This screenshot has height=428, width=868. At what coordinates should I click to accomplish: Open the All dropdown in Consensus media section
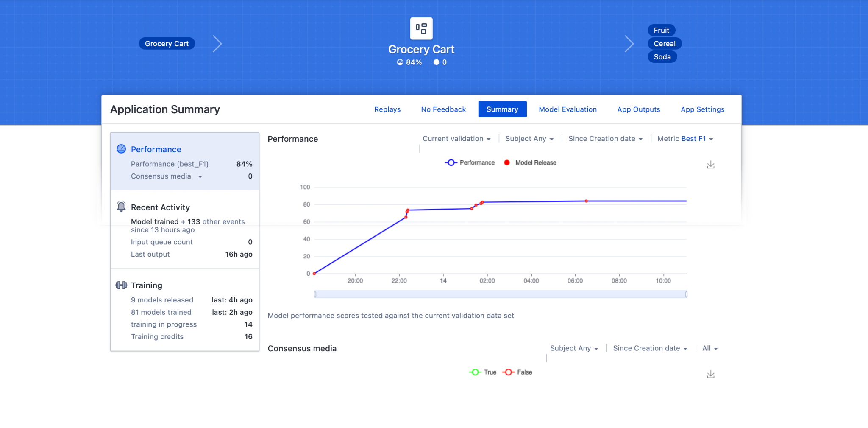pos(710,348)
